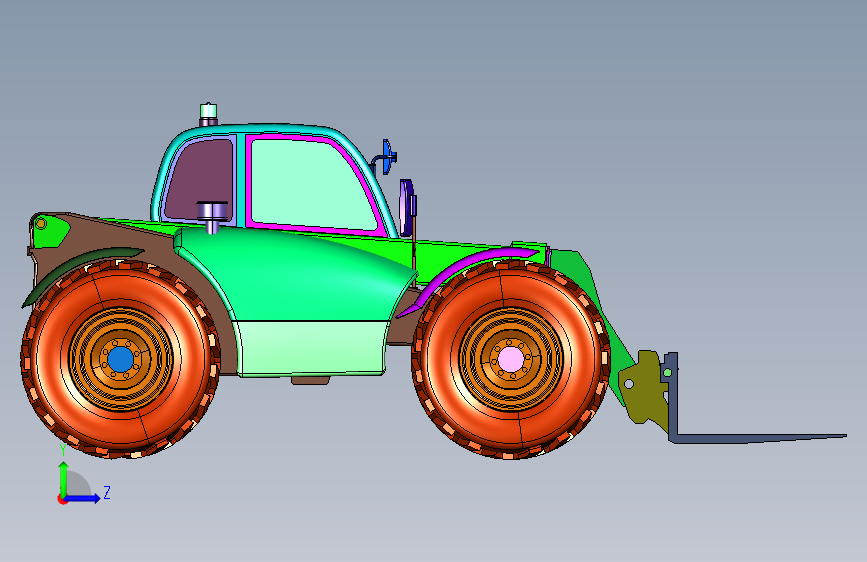Select the gray plane quadrant of the triad
The width and height of the screenshot is (867, 562).
[79, 485]
